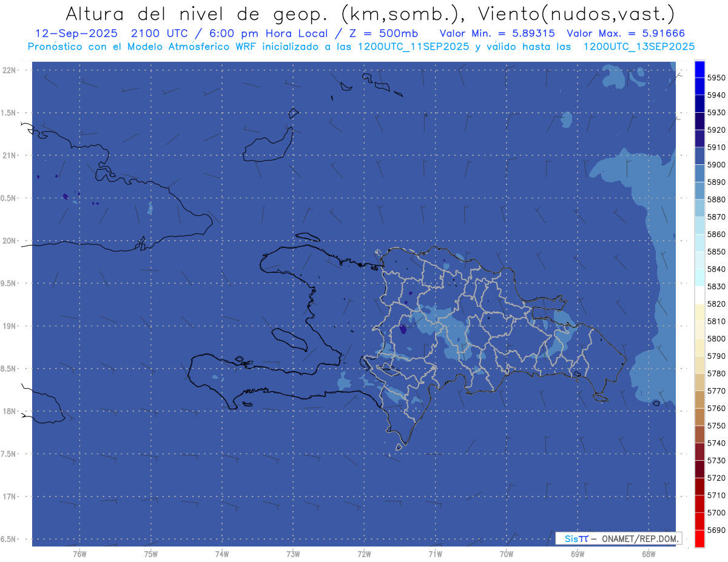Click the '21N' latitude label

[x=10, y=156]
